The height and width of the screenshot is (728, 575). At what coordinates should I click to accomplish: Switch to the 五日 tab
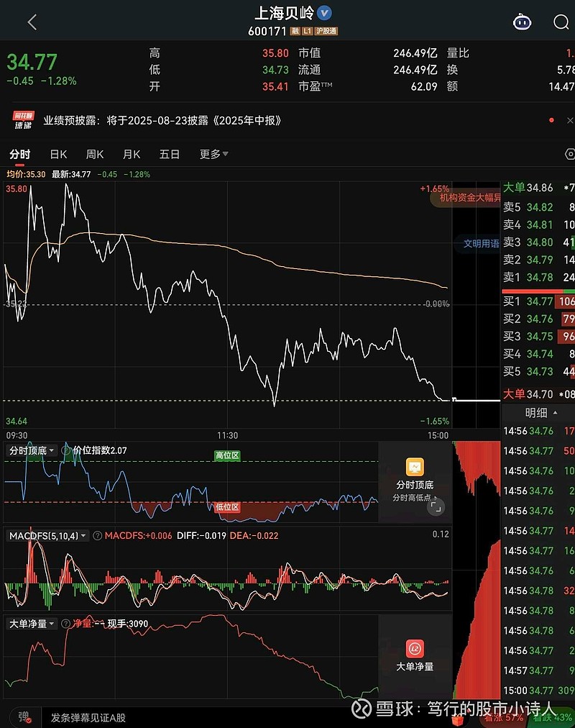pyautogui.click(x=169, y=154)
